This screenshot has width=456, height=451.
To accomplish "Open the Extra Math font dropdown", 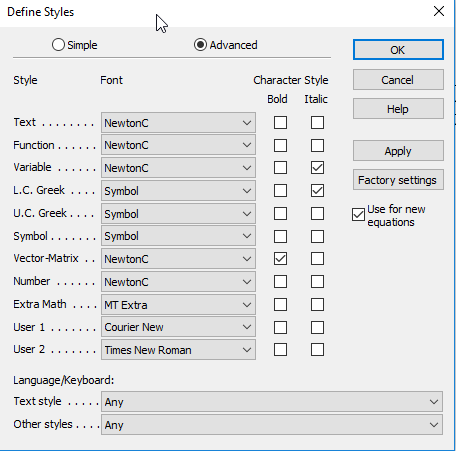I will 178,305.
